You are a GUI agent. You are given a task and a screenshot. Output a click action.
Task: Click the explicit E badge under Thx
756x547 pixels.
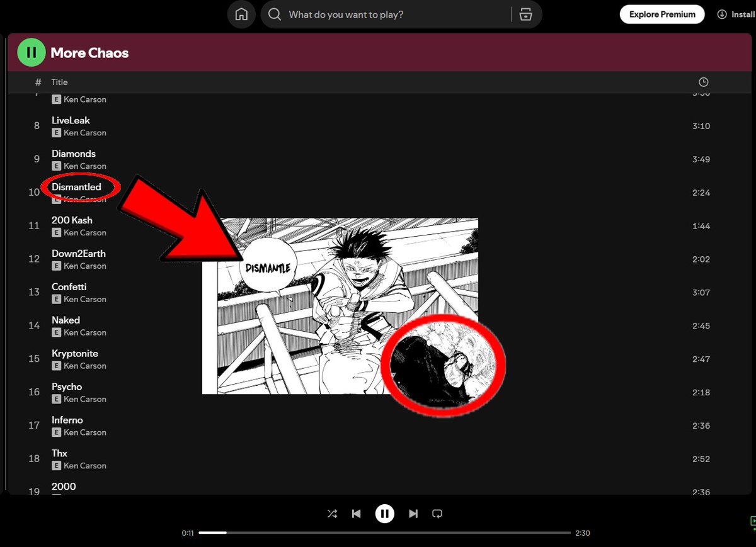(x=56, y=466)
